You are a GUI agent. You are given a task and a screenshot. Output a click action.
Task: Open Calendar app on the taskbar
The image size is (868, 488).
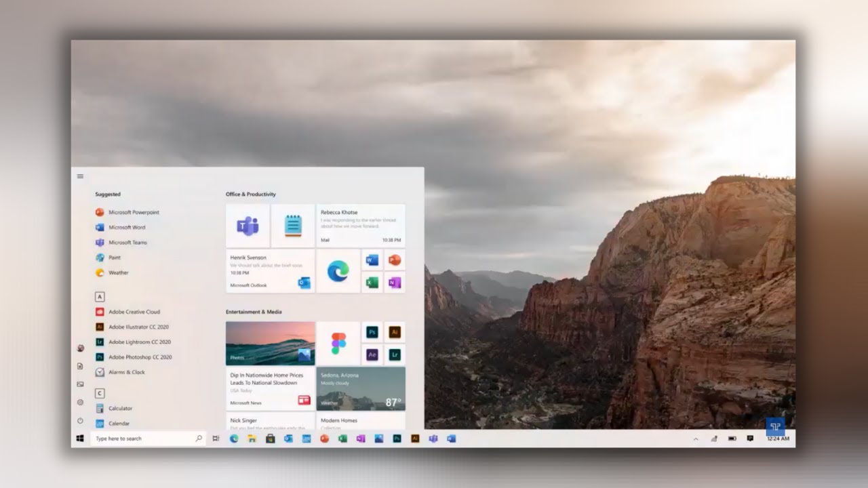[x=306, y=439]
